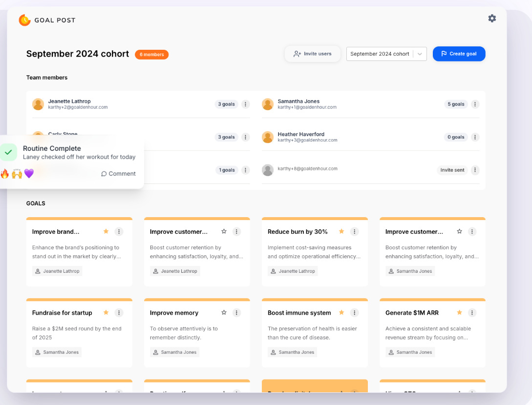Open options menu on Boost immune system card
The image size is (532, 405).
[x=355, y=312]
